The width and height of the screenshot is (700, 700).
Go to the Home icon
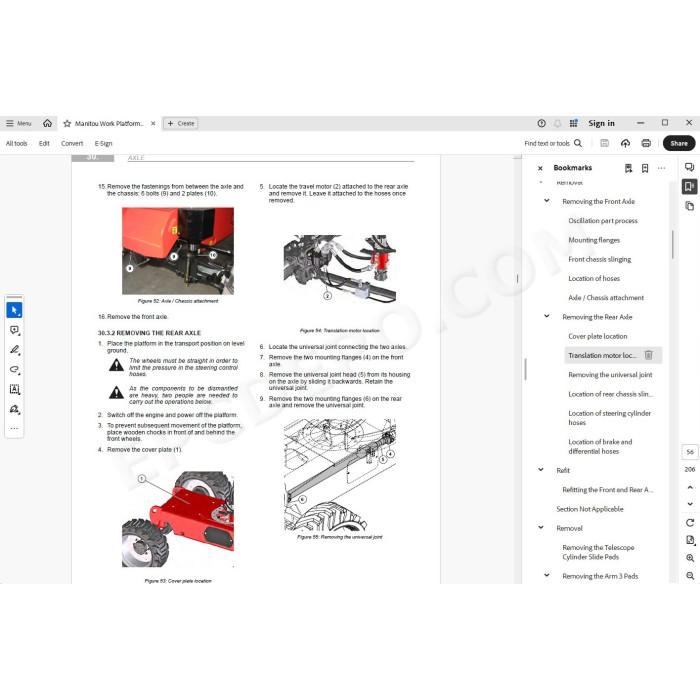pyautogui.click(x=47, y=123)
